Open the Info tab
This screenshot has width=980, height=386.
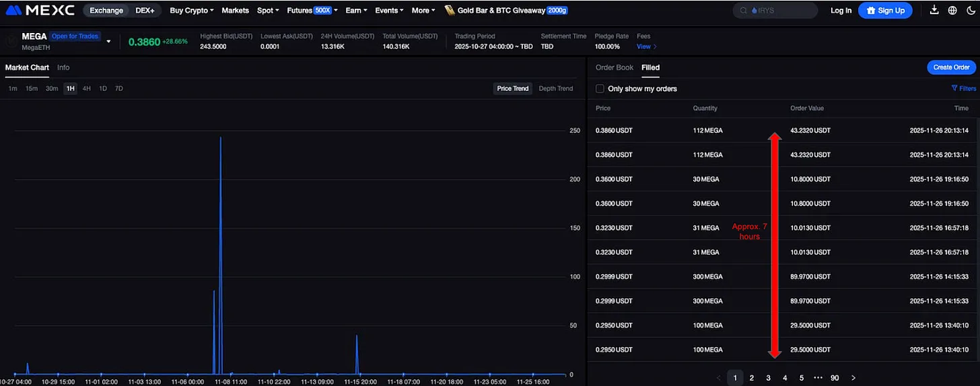[x=63, y=67]
